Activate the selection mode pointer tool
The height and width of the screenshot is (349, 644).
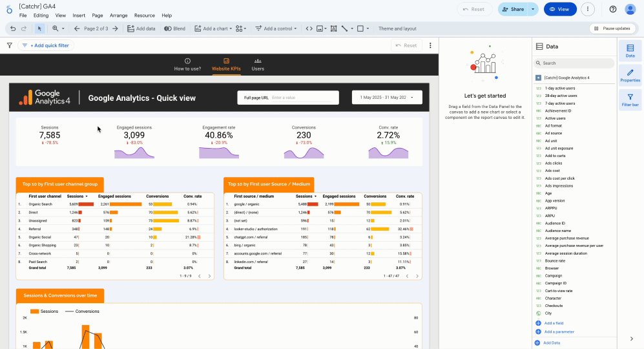click(39, 29)
